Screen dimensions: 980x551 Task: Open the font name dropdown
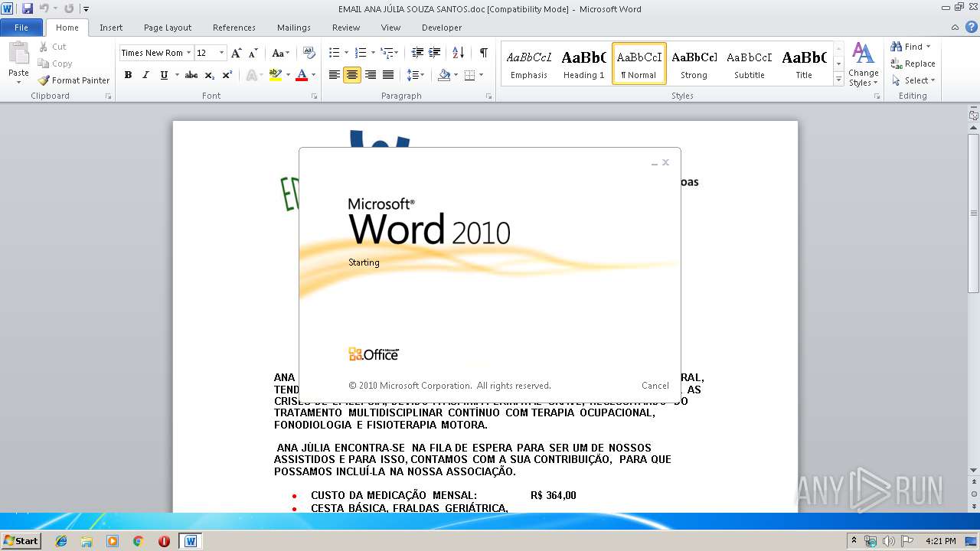pyautogui.click(x=188, y=53)
